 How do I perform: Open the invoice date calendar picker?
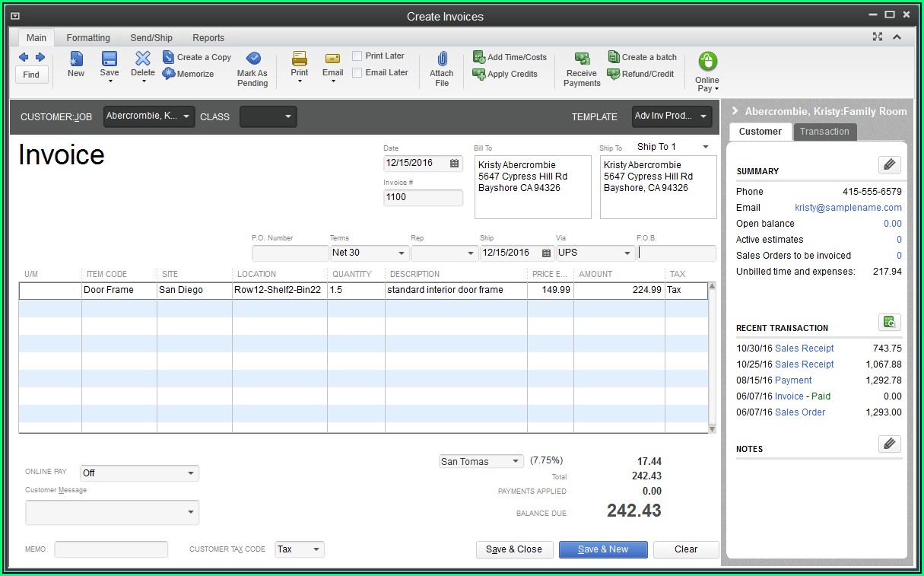pyautogui.click(x=455, y=163)
